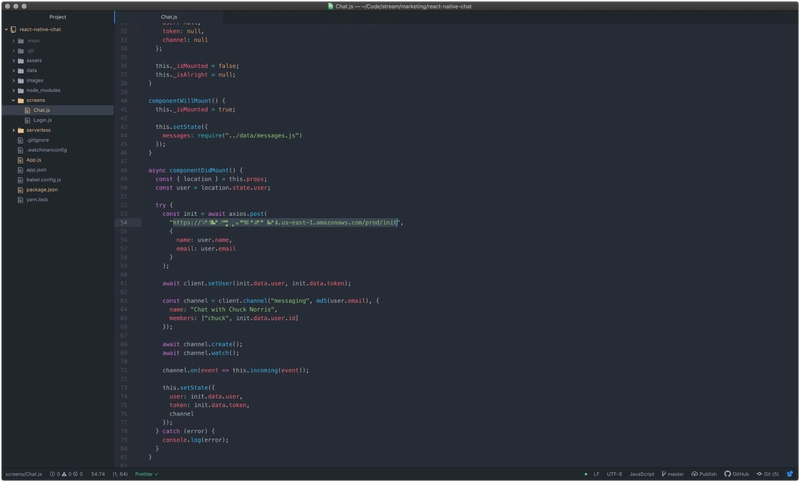
Task: Open package.json from the project tree
Action: click(x=42, y=190)
